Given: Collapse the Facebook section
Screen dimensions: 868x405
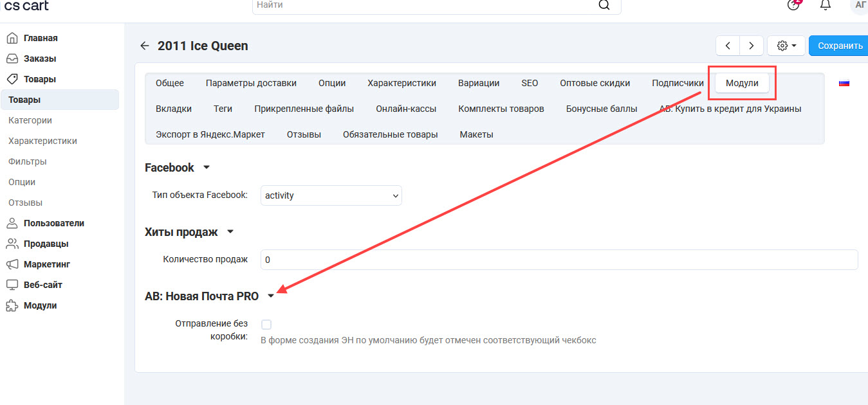Looking at the screenshot, I should coord(206,168).
